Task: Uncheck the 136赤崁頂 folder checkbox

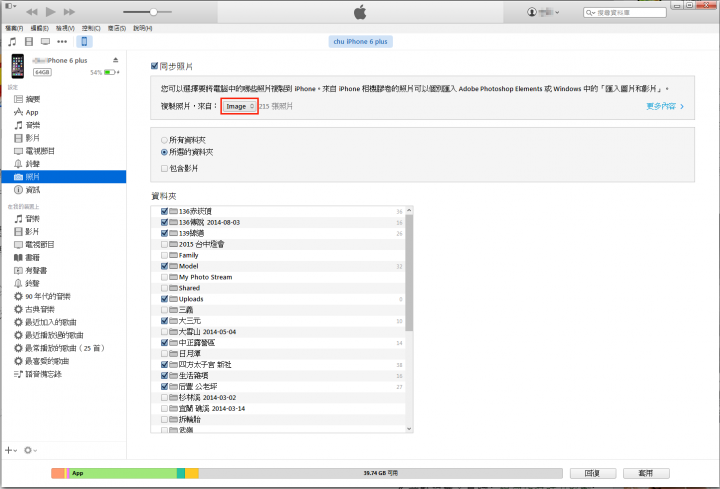Action: pos(164,211)
